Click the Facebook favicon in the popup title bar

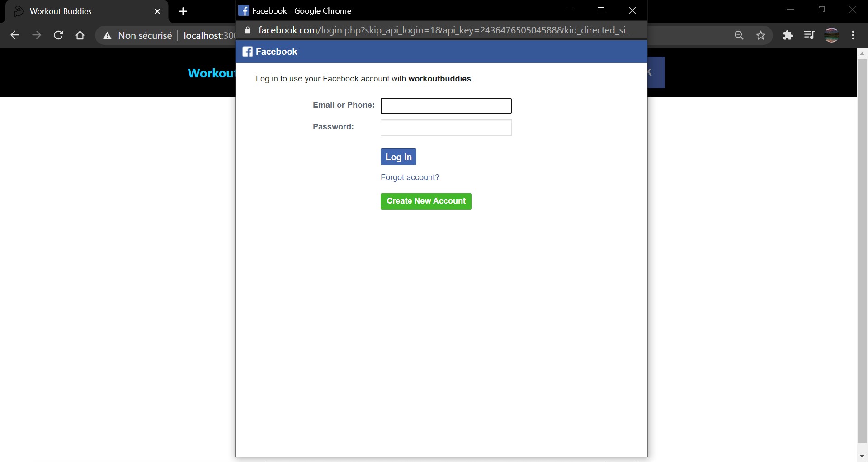pyautogui.click(x=244, y=10)
